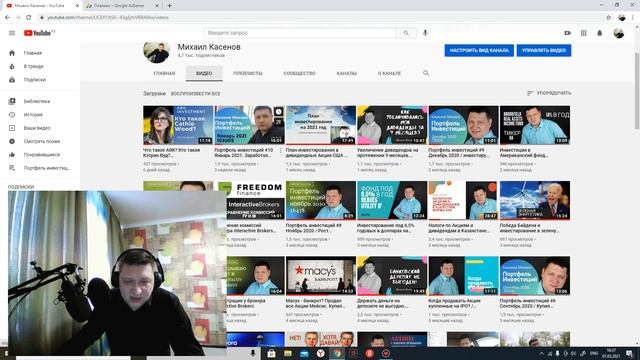Screen dimensions: 640x360
Task: Switch to the Каналы tab
Action: click(x=347, y=73)
